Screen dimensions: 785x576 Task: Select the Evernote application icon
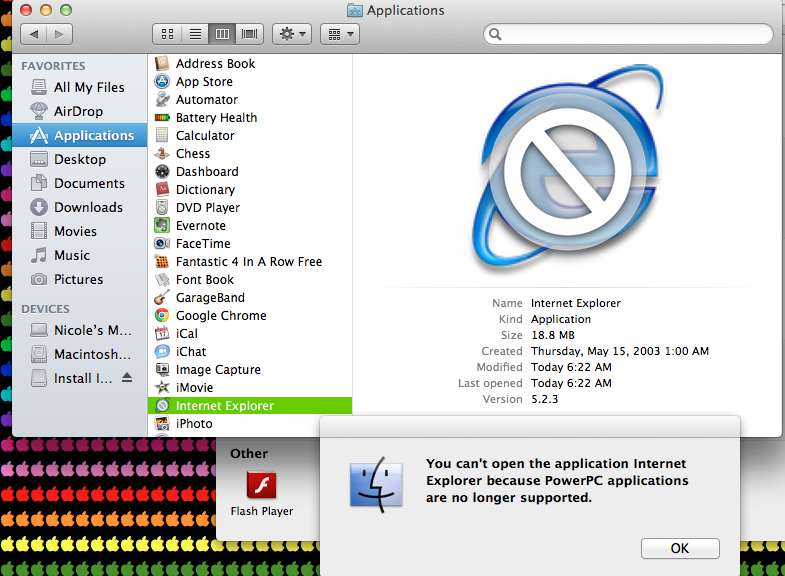(x=163, y=225)
